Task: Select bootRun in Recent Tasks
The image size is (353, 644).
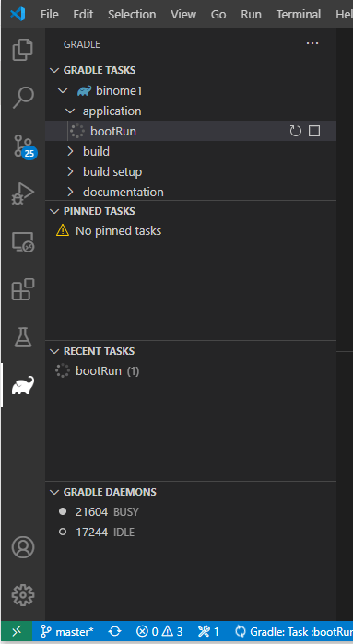Action: pos(99,371)
